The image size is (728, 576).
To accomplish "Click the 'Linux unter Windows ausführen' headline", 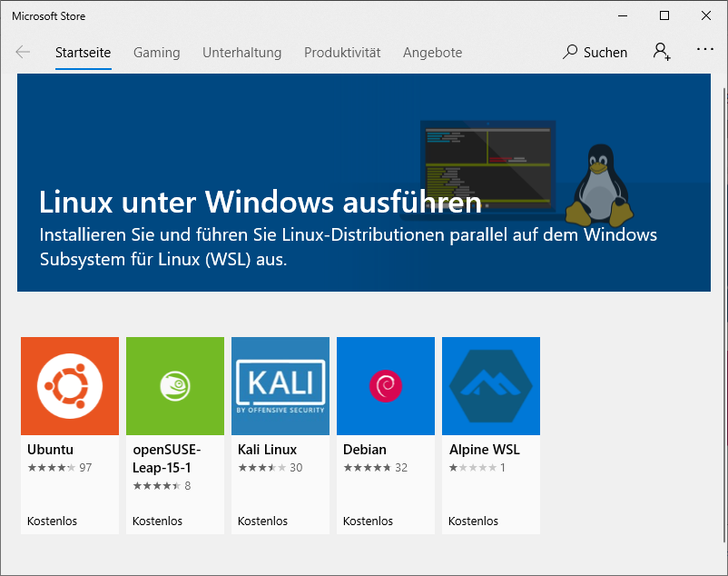I will [261, 202].
